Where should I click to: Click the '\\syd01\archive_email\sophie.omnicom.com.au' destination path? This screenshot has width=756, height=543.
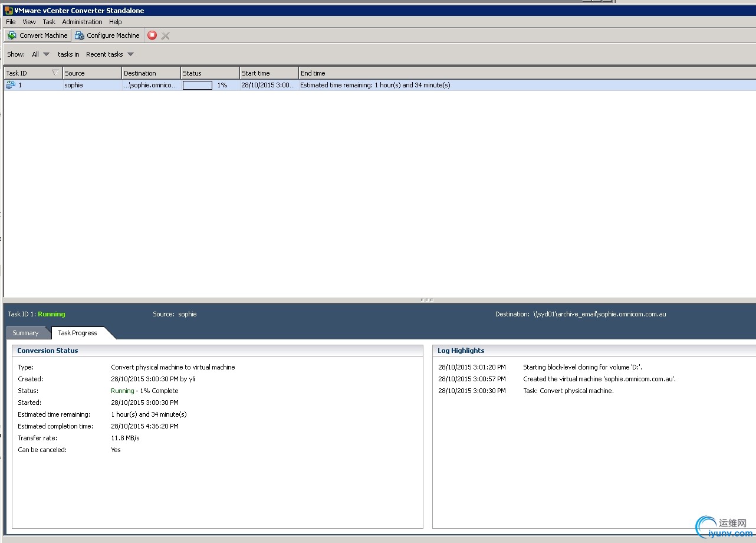point(600,314)
